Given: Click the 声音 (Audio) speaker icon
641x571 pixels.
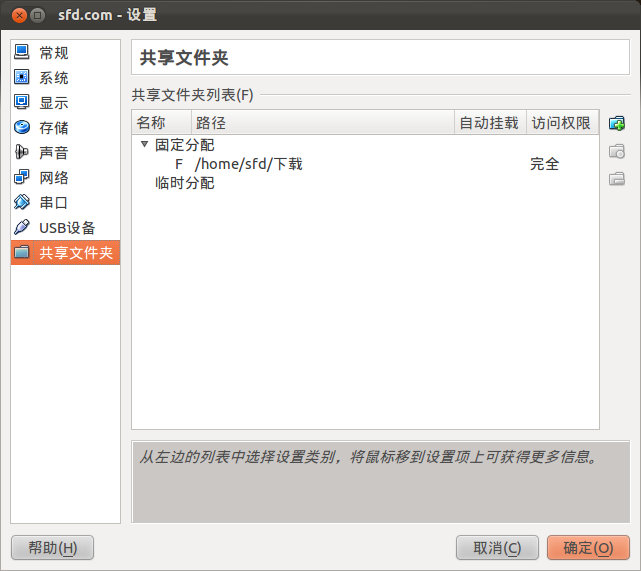Looking at the screenshot, I should [x=22, y=152].
